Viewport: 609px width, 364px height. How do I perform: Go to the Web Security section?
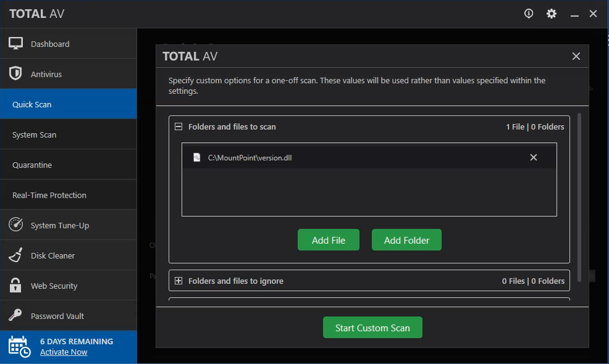coord(69,286)
